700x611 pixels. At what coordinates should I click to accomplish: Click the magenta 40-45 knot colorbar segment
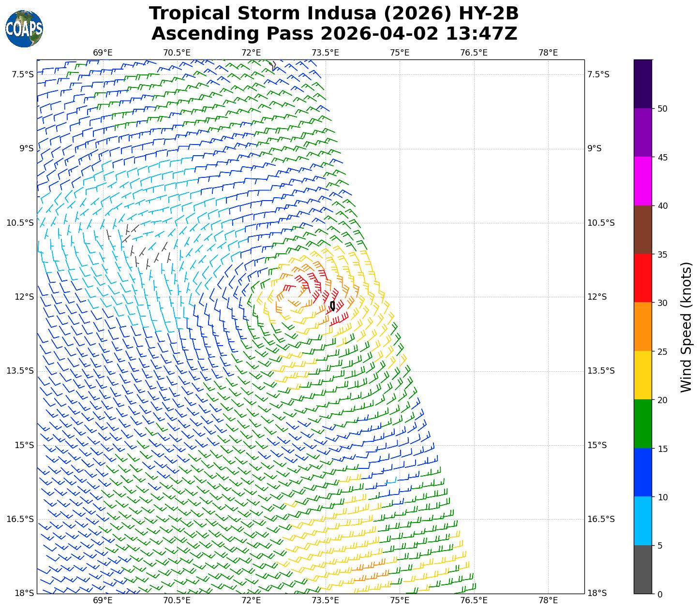pyautogui.click(x=643, y=181)
